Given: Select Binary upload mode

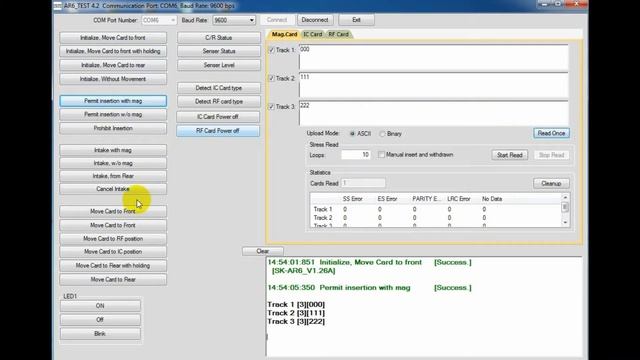Looking at the screenshot, I should [382, 134].
